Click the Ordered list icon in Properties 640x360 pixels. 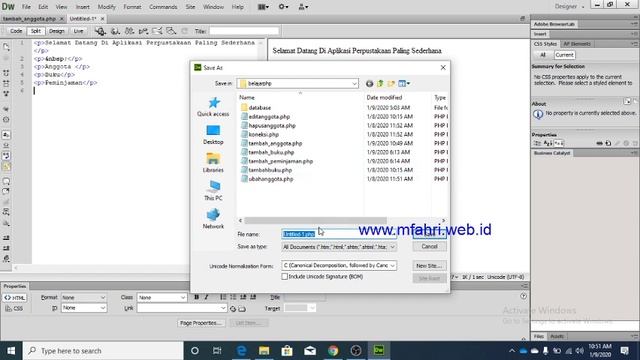[x=233, y=297]
